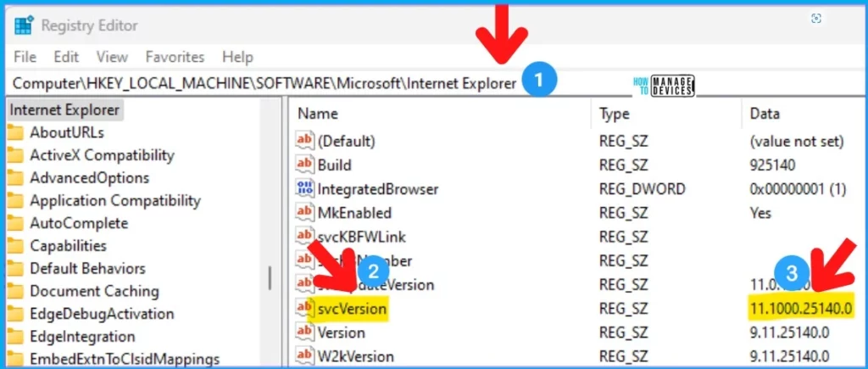Select the W2kVersion value name
This screenshot has height=369, width=868.
pyautogui.click(x=355, y=355)
